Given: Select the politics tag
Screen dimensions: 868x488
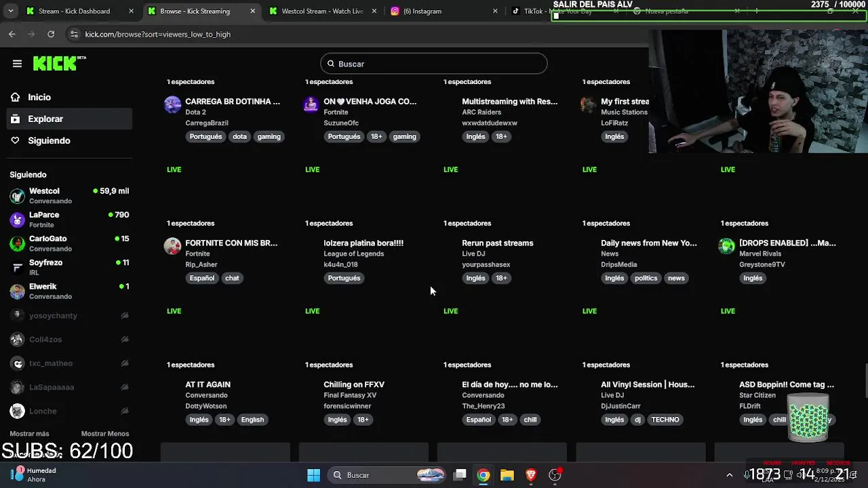Looking at the screenshot, I should pyautogui.click(x=646, y=278).
